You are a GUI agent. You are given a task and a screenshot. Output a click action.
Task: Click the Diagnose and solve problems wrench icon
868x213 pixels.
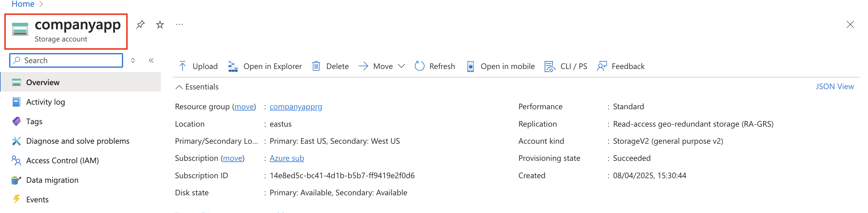(16, 141)
